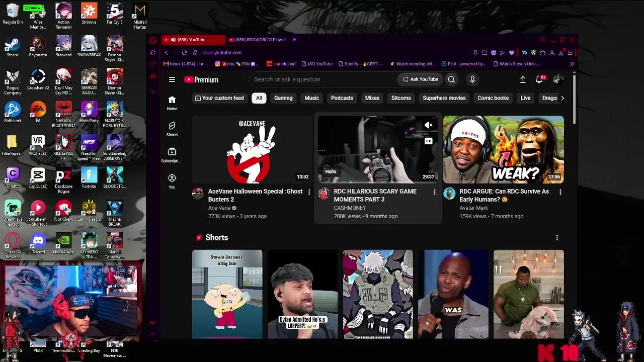This screenshot has height=362, width=644.
Task: Open Shorts in the YouTube sidebar
Action: click(172, 129)
